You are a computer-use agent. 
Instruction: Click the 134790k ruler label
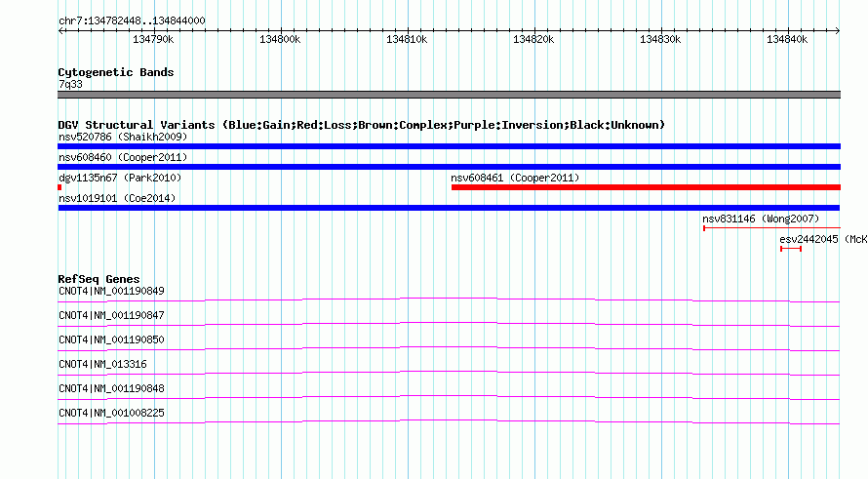click(153, 39)
